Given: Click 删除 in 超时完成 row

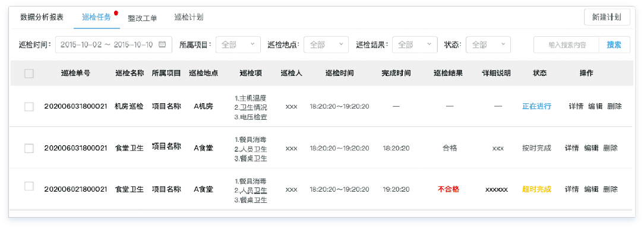Looking at the screenshot, I should (610, 189).
